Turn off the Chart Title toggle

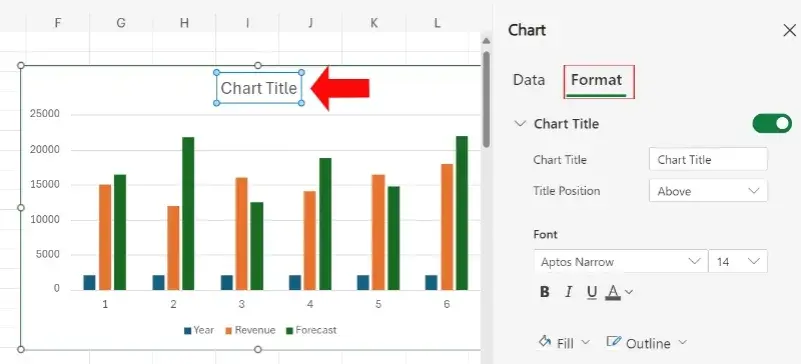click(x=772, y=124)
